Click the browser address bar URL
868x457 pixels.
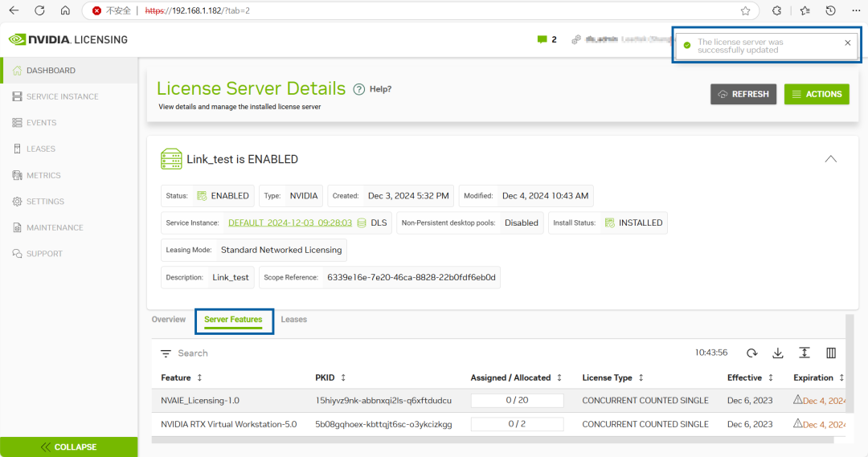point(197,10)
